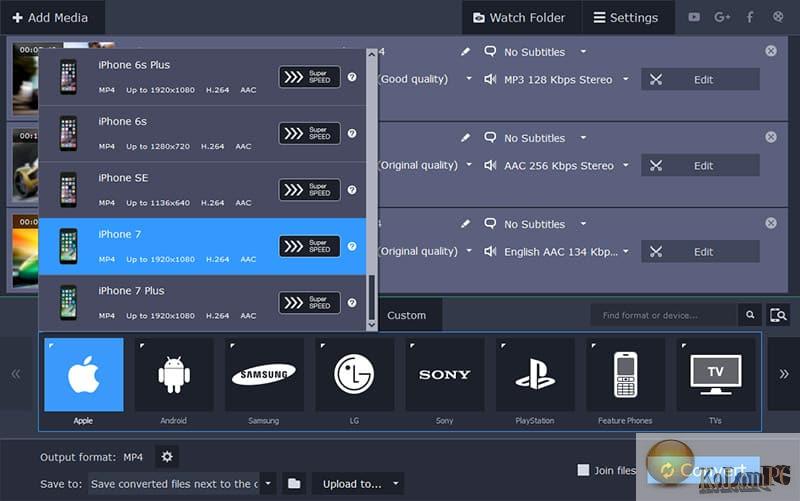Open the Facebook icon
800x501 pixels.
(x=750, y=17)
